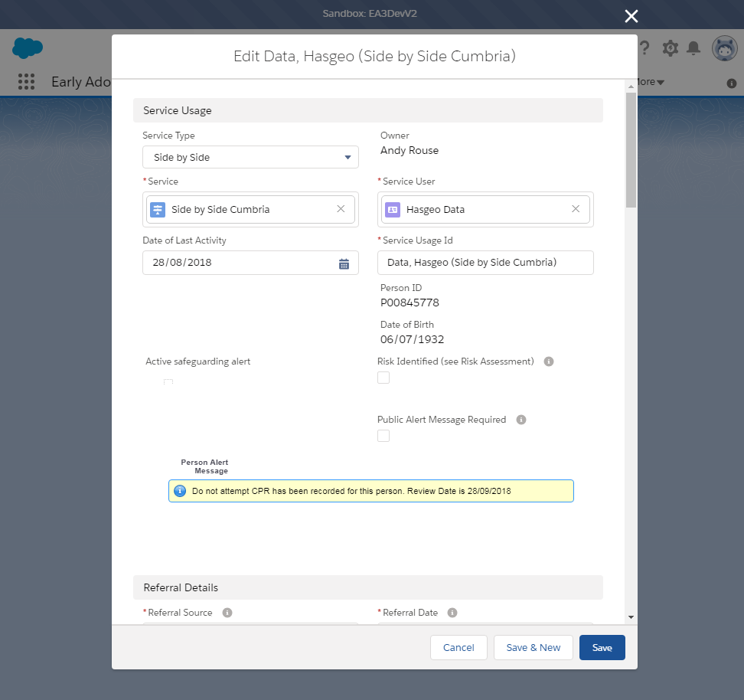Open the user avatar profile icon
The image size is (744, 700).
coord(723,47)
